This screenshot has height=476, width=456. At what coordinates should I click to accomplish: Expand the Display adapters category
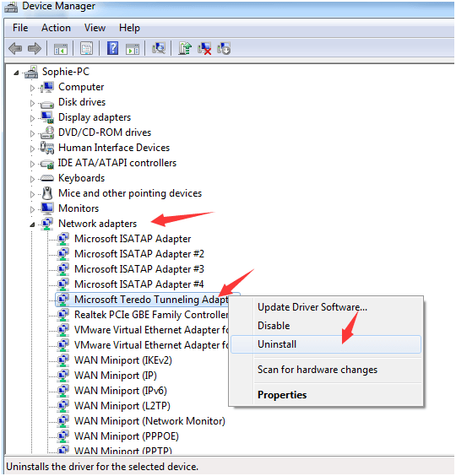32,118
